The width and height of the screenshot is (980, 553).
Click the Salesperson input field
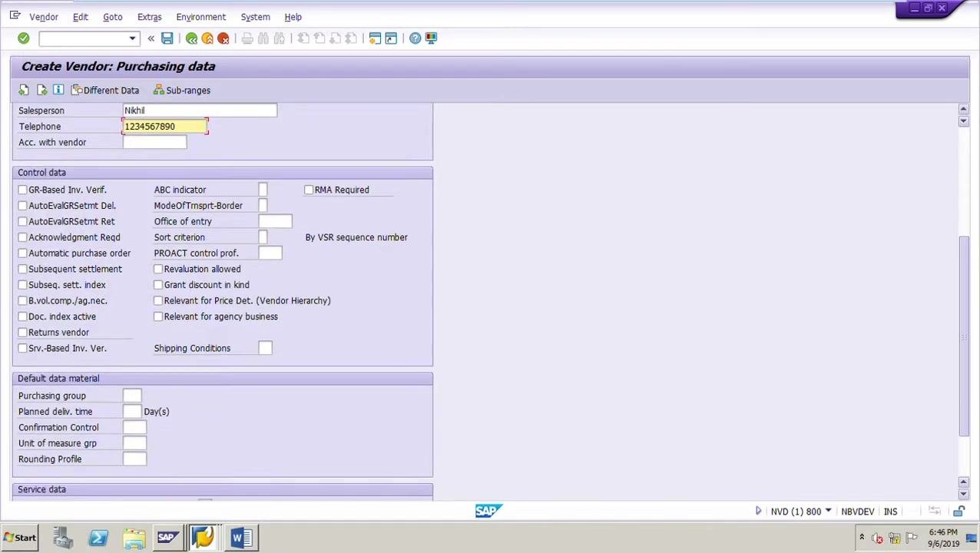pos(200,111)
